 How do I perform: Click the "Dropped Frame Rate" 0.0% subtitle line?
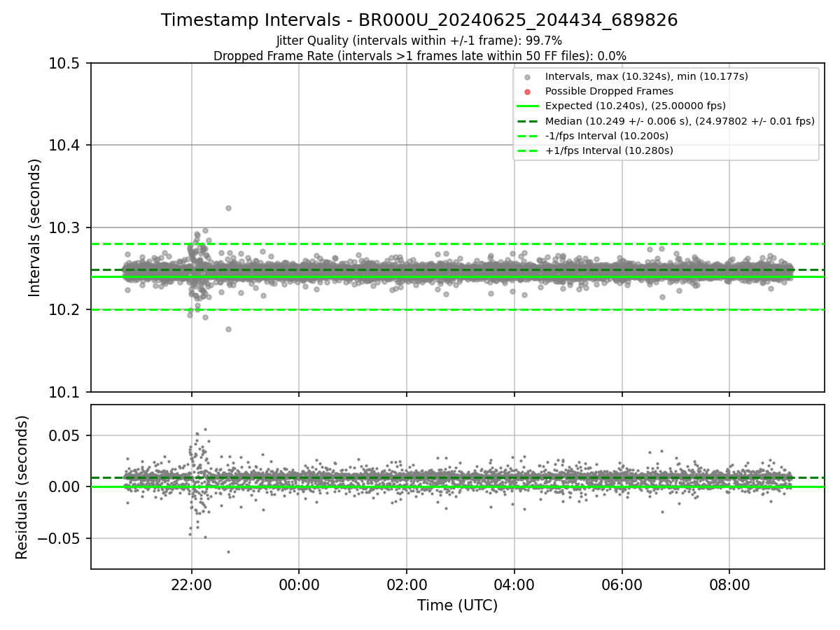(419, 56)
